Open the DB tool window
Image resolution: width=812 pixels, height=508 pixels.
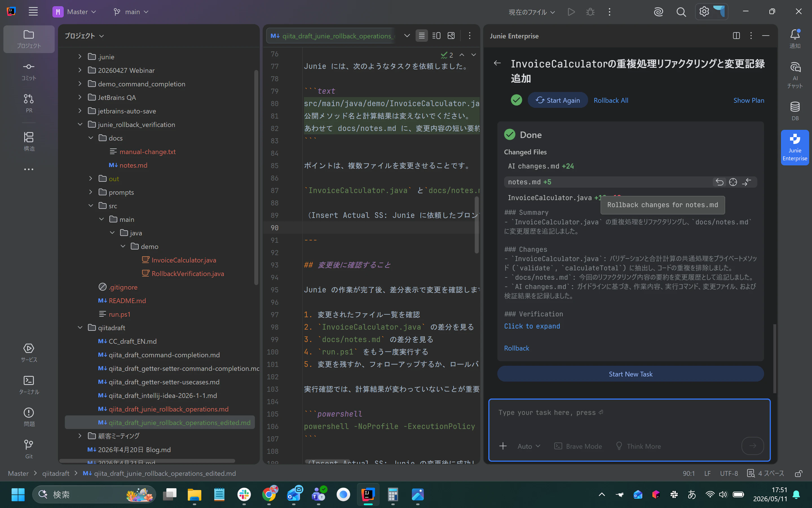pyautogui.click(x=795, y=111)
